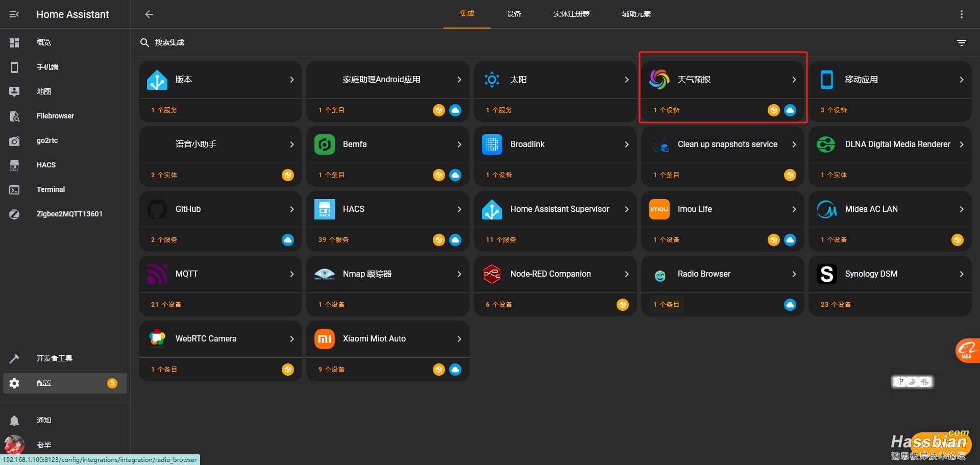Viewport: 980px width, 465px height.
Task: Open Terminal from sidebar
Action: (x=65, y=189)
